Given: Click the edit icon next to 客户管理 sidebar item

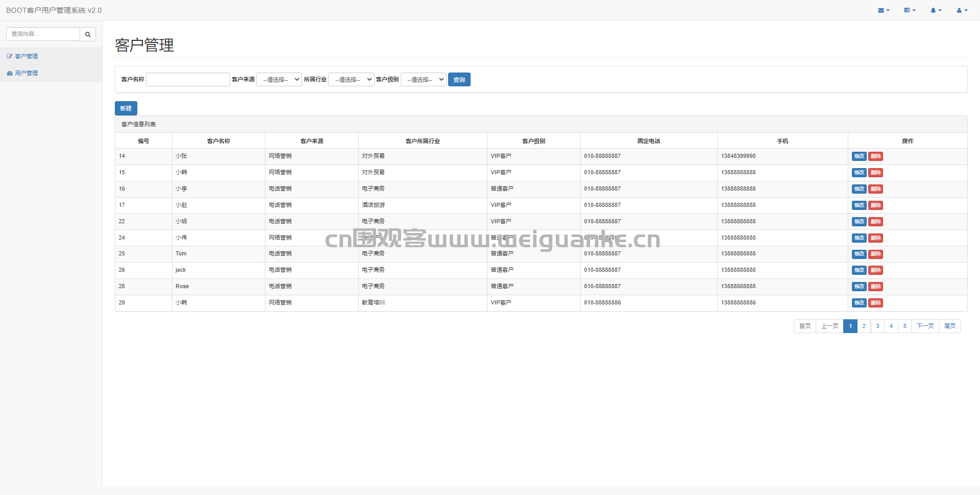Looking at the screenshot, I should pyautogui.click(x=9, y=56).
